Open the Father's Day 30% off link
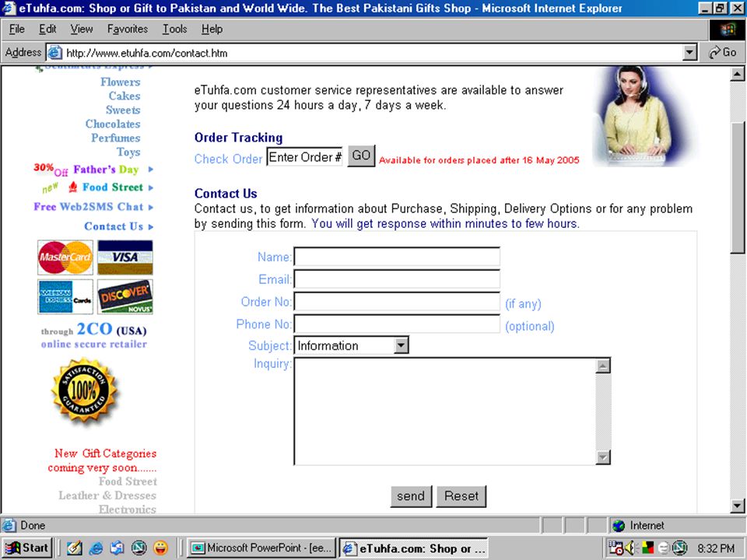The width and height of the screenshot is (747, 560). [93, 169]
